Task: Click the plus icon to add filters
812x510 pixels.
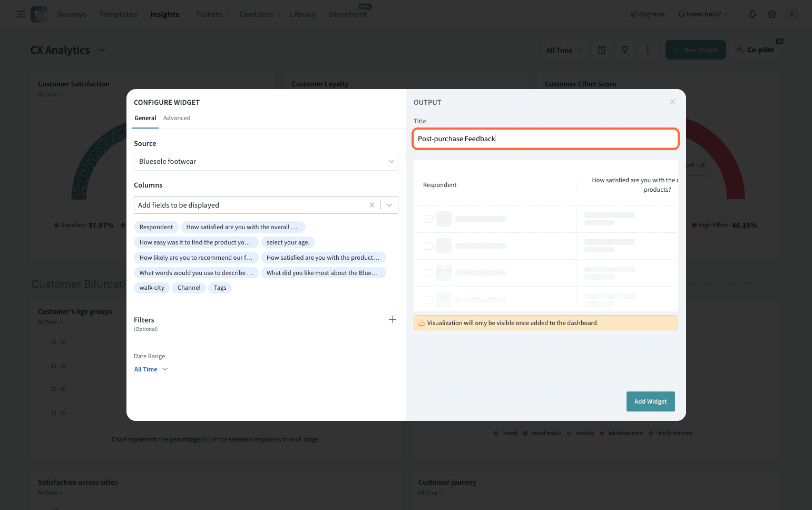Action: (x=392, y=320)
